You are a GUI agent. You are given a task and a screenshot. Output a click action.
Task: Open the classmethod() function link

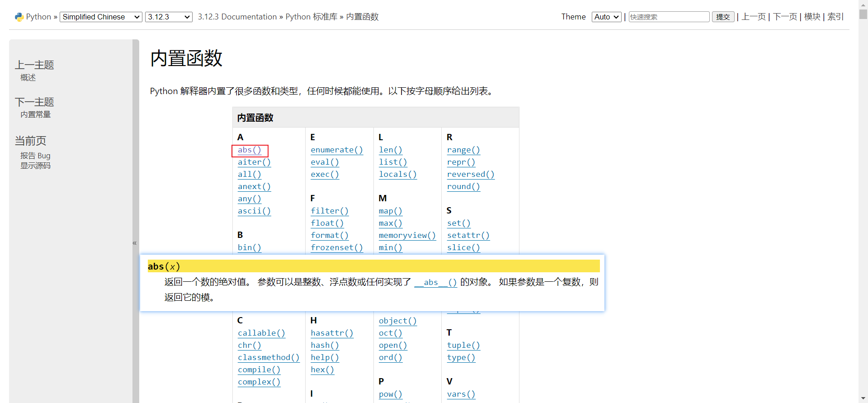click(x=269, y=358)
